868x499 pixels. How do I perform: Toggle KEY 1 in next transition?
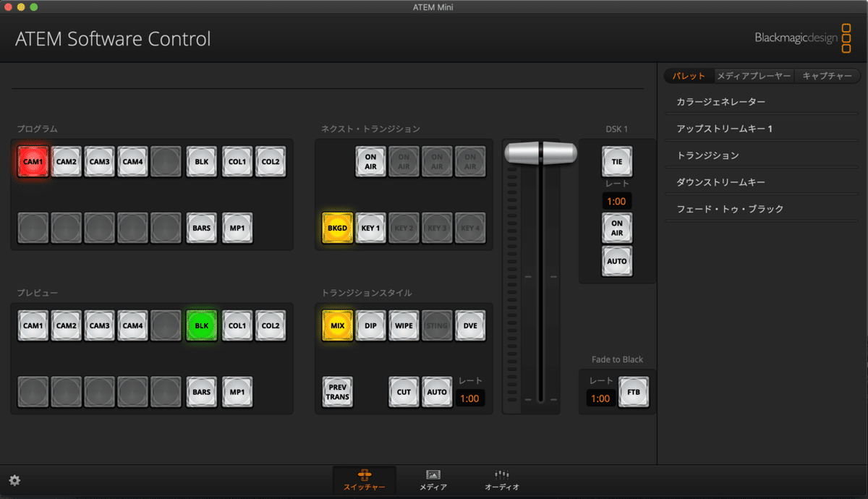tap(370, 227)
